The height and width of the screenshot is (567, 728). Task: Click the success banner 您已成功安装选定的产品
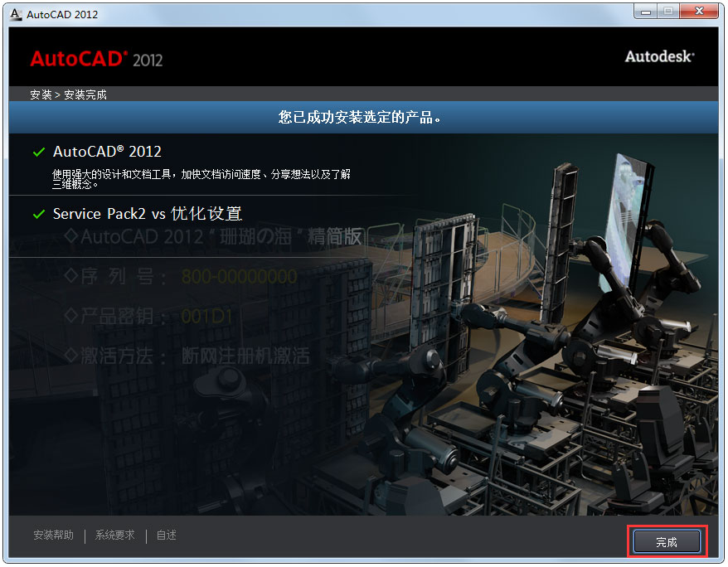coord(363,116)
